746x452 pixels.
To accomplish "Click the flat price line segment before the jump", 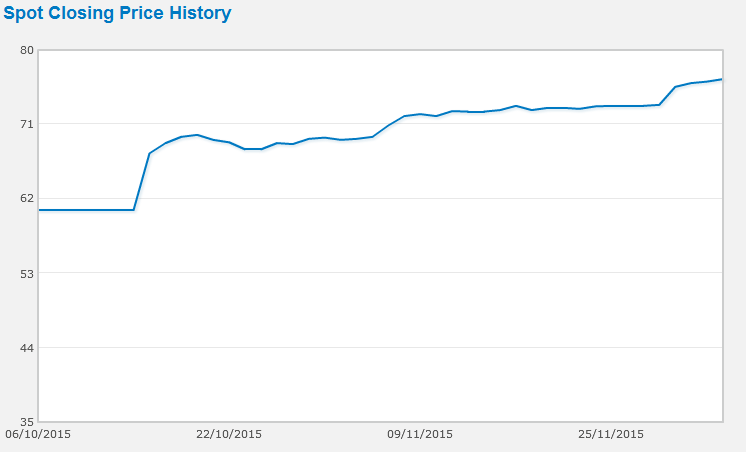I will [x=86, y=210].
